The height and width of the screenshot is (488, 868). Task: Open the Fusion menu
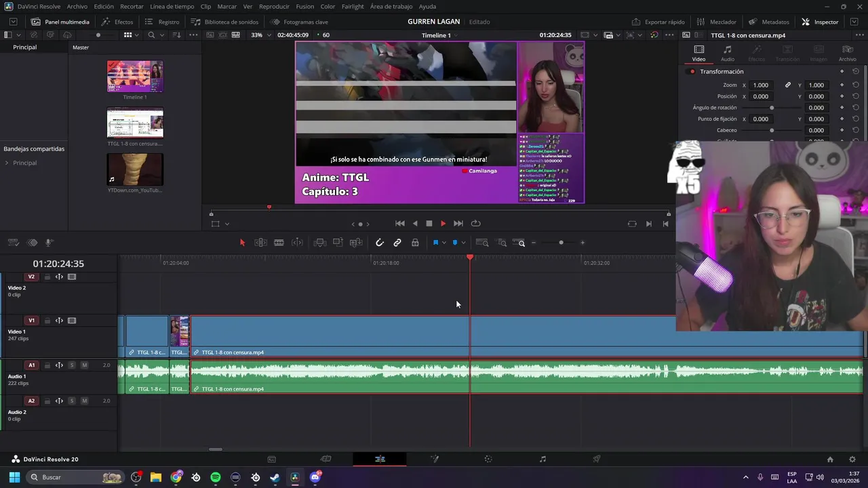(x=305, y=6)
